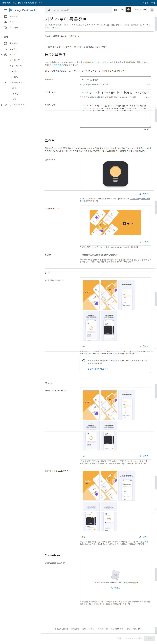Open 세부정보 under 사전 출시 보고서
This screenshot has height=644, width=157.
point(16,94)
